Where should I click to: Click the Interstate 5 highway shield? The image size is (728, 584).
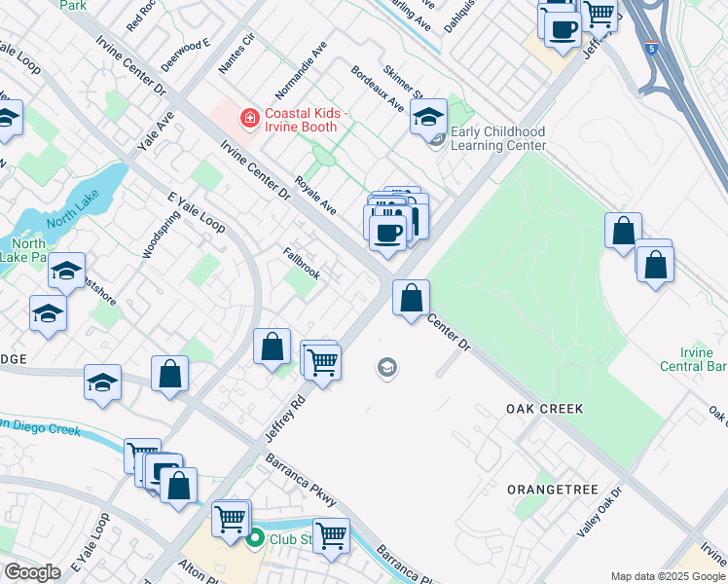click(652, 48)
